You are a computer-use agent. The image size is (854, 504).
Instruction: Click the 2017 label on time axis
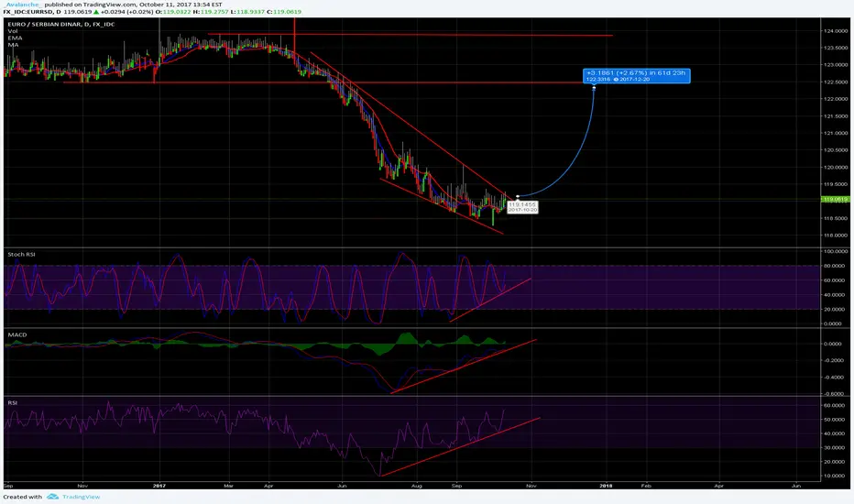click(x=159, y=485)
